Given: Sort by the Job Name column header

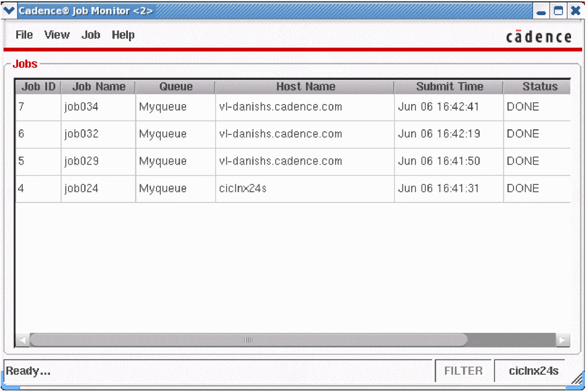Looking at the screenshot, I should (99, 87).
